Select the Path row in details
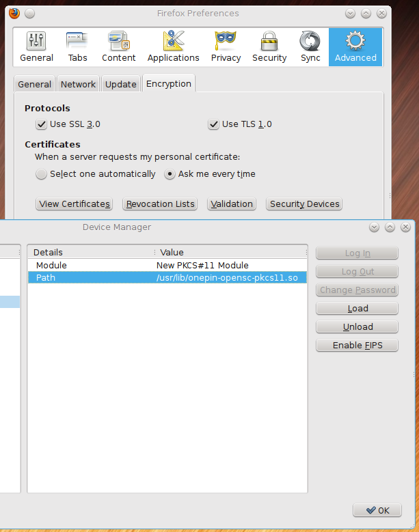 (167, 277)
